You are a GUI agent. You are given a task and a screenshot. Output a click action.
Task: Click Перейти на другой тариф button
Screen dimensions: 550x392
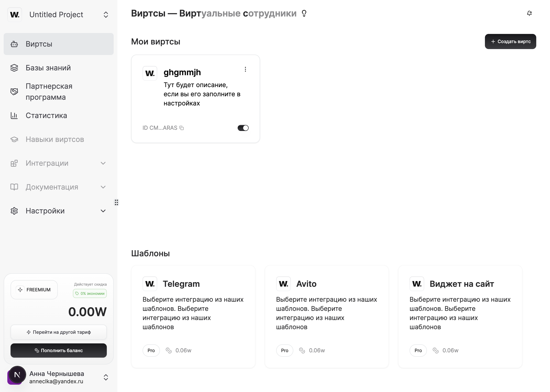pyautogui.click(x=59, y=332)
